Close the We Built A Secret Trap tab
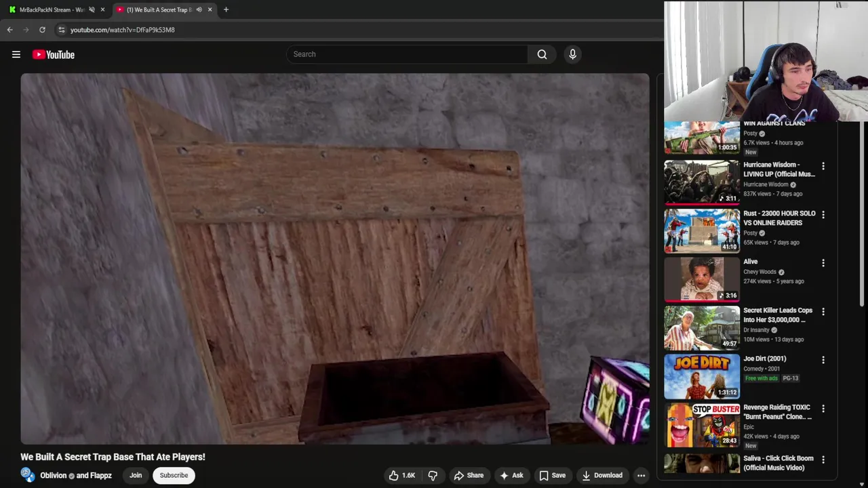Screen dimensions: 868x488 point(210,9)
